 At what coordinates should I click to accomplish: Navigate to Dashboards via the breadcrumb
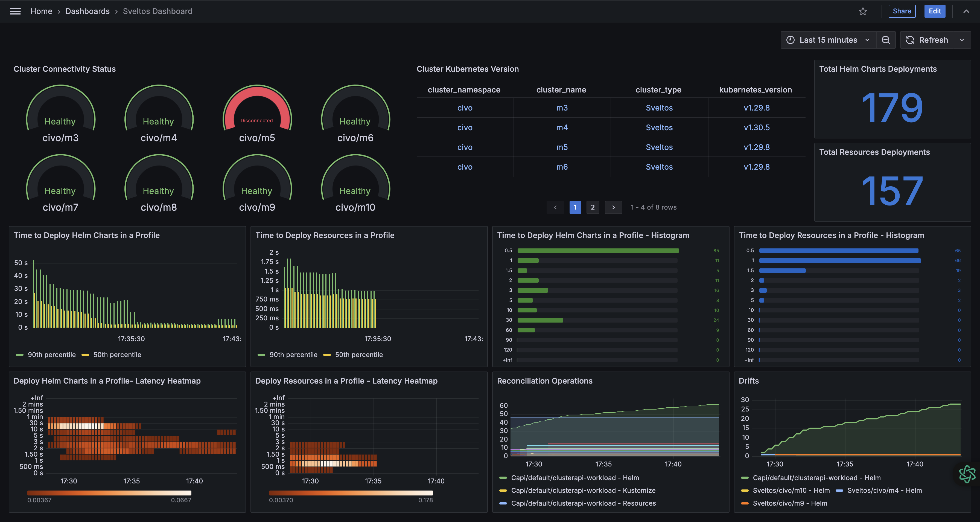coord(87,11)
